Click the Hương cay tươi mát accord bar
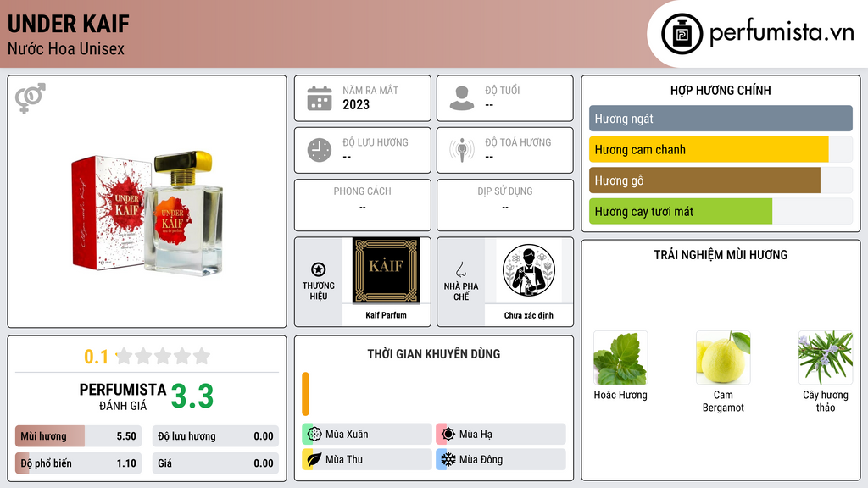 click(721, 211)
